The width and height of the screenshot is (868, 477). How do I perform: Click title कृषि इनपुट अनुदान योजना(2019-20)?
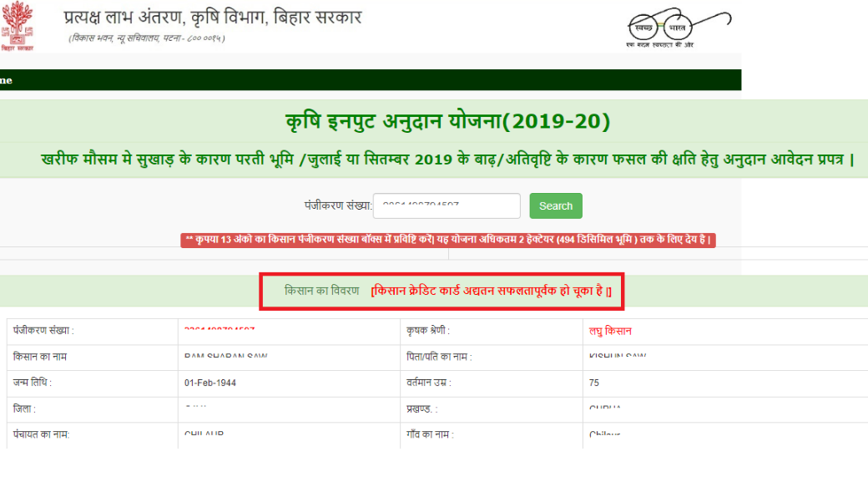click(x=448, y=121)
